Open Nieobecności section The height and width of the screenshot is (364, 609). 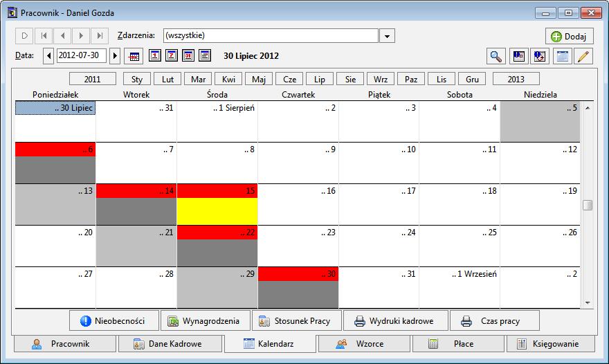[x=114, y=320]
